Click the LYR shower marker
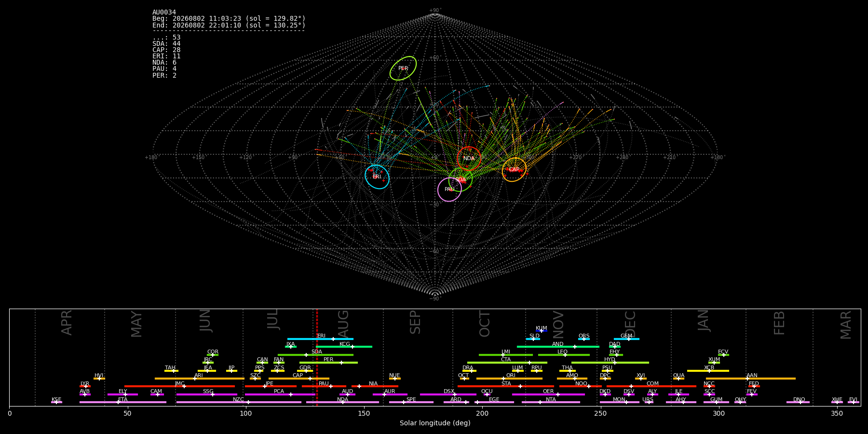The image size is (868, 434). (x=85, y=386)
